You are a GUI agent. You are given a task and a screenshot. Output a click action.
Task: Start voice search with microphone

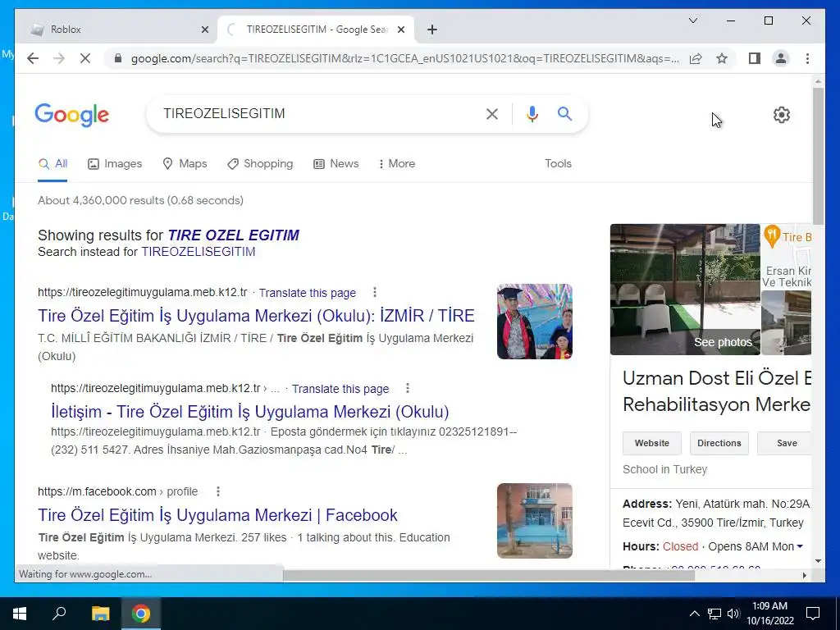(532, 113)
